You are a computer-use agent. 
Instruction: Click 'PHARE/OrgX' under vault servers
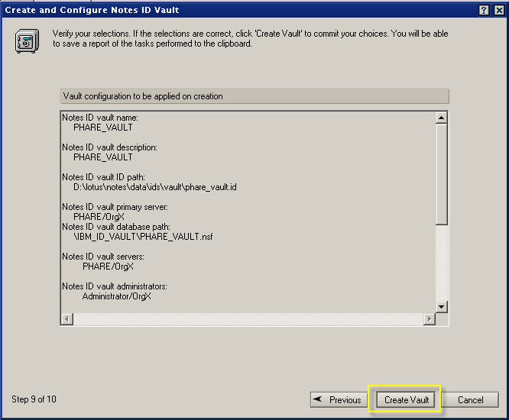pyautogui.click(x=108, y=267)
